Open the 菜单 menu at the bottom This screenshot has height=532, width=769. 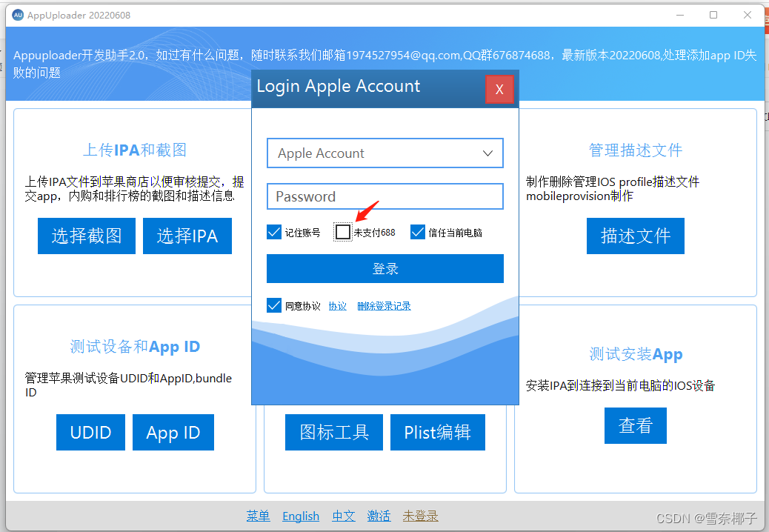pyautogui.click(x=258, y=516)
